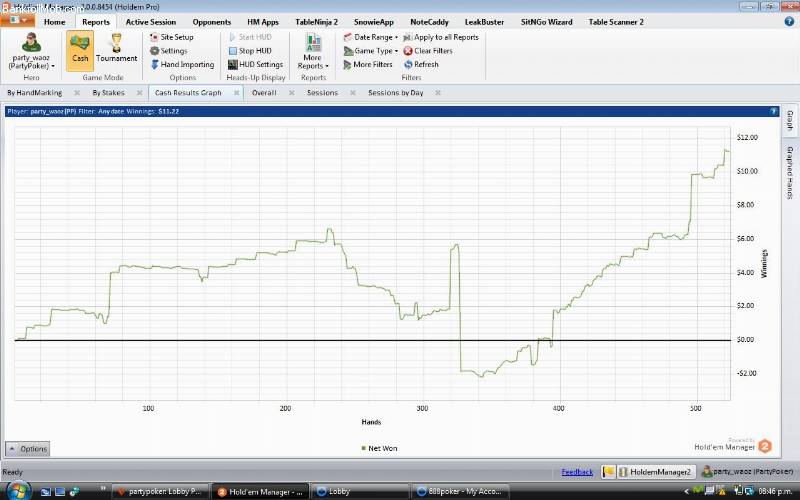The width and height of the screenshot is (800, 500).
Task: Open HUD Settings
Action: tap(255, 65)
